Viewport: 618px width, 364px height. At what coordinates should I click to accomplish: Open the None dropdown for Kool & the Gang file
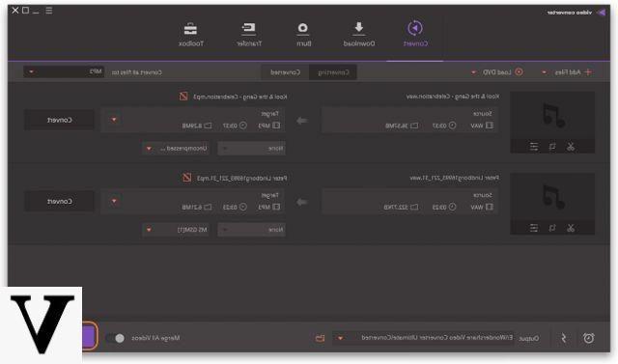[251, 149]
